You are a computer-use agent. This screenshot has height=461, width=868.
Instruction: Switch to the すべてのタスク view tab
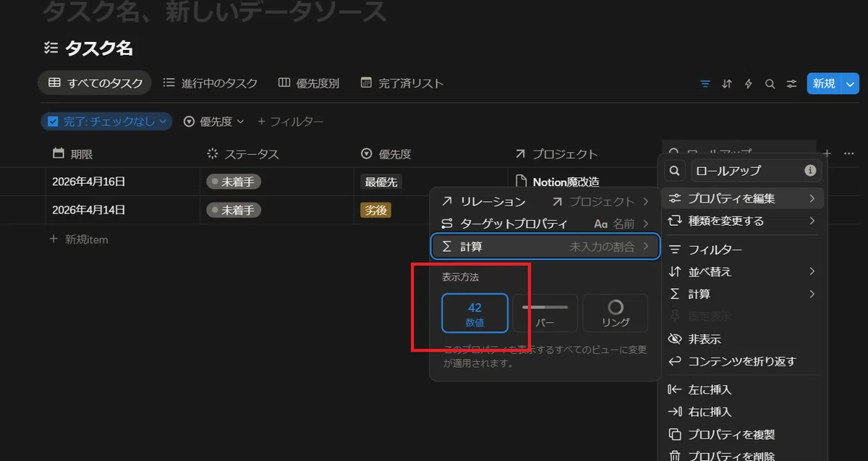coord(95,83)
